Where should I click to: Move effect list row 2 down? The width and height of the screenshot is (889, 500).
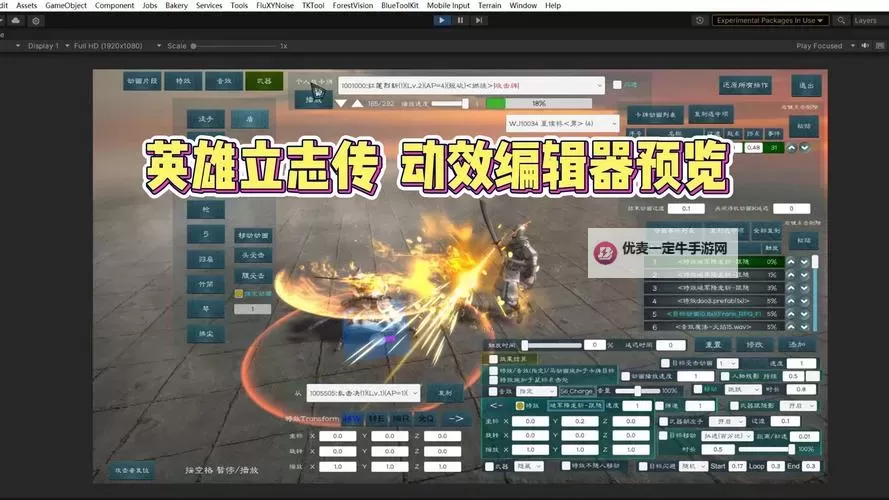[805, 275]
